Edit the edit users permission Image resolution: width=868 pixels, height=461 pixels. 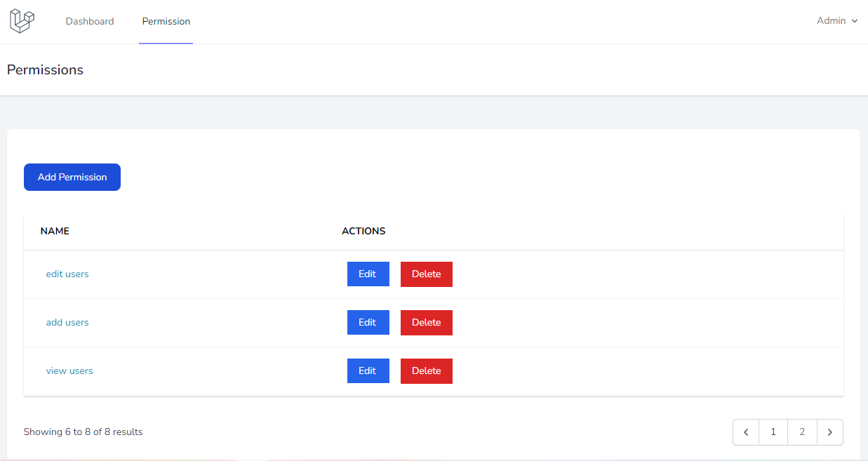tap(368, 274)
